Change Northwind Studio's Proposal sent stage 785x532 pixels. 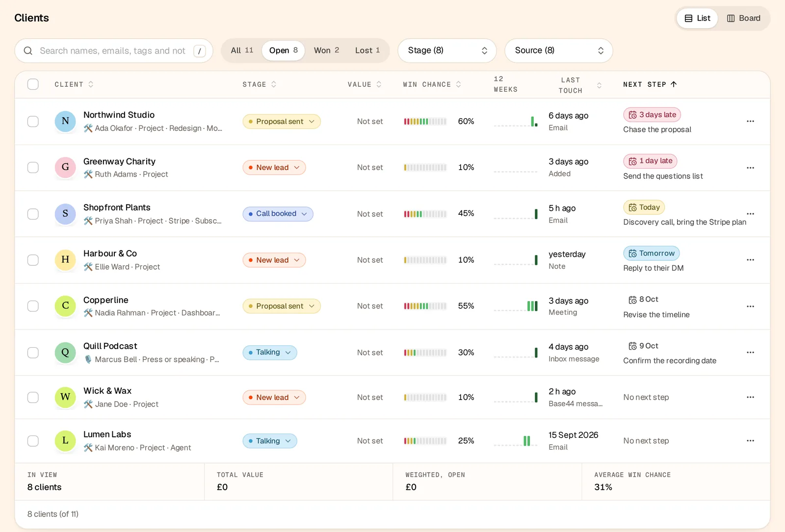282,122
